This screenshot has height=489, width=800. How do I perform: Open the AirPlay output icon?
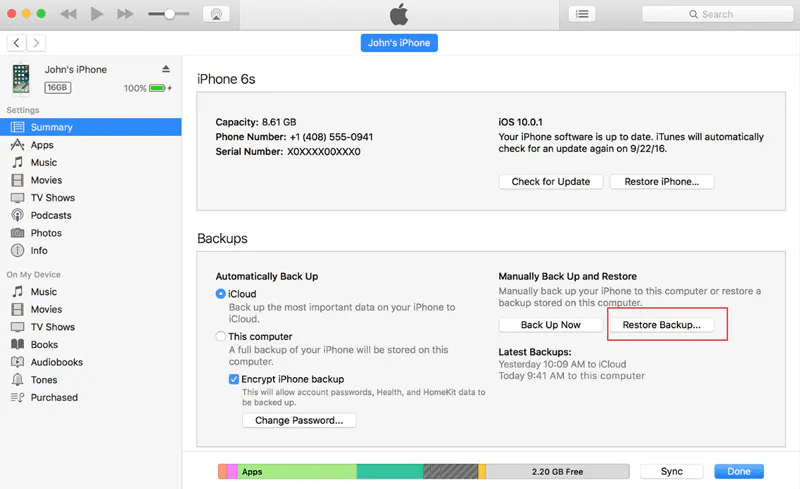(x=214, y=14)
